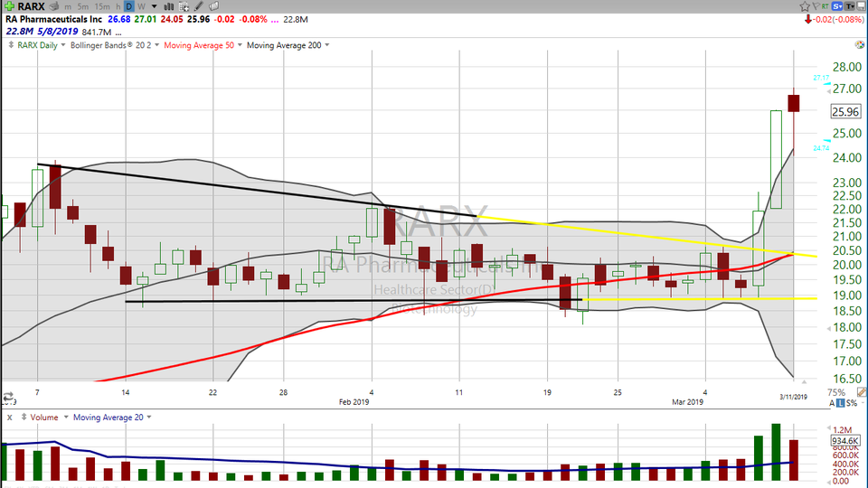Screen dimensions: 868x488
Task: Click the high price 27.01
Action: point(146,19)
